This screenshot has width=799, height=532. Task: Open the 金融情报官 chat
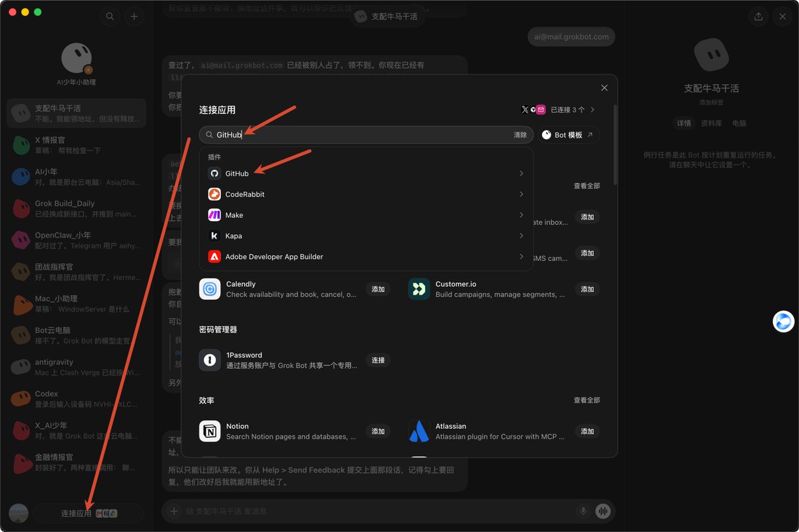pos(76,462)
